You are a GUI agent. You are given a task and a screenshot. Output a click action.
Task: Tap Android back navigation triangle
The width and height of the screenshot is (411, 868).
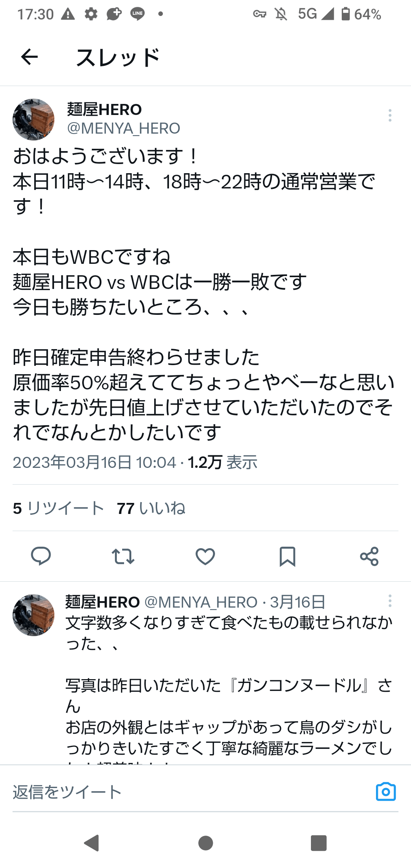coord(92,843)
